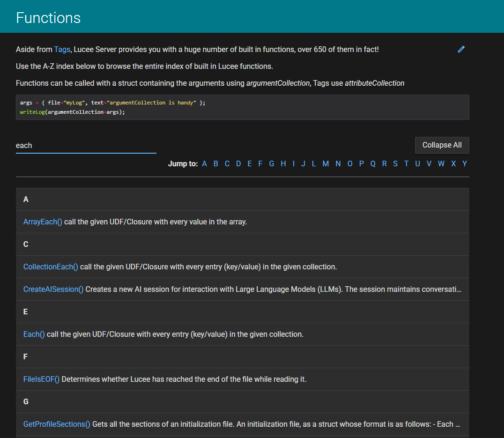Collapse the A section header
The image size is (504, 438).
(x=242, y=200)
